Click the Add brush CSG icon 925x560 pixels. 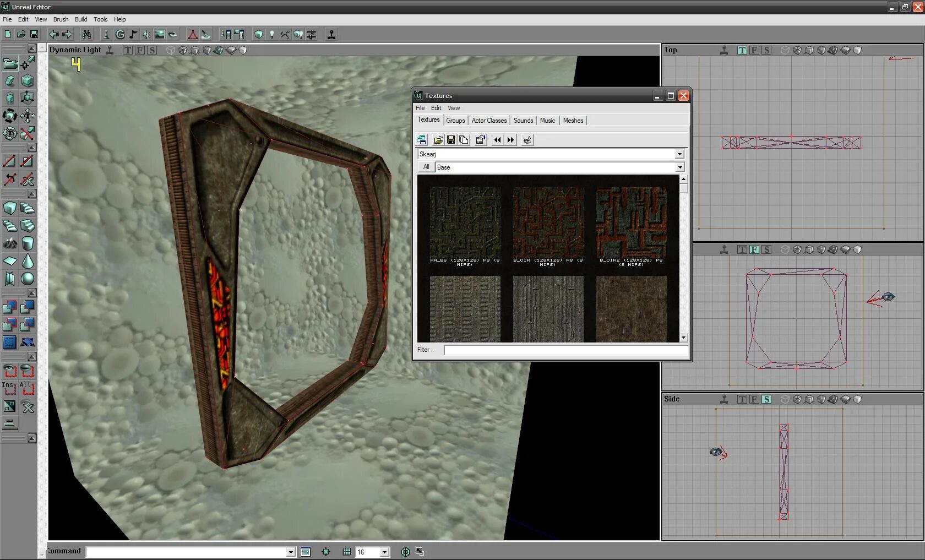[x=10, y=307]
